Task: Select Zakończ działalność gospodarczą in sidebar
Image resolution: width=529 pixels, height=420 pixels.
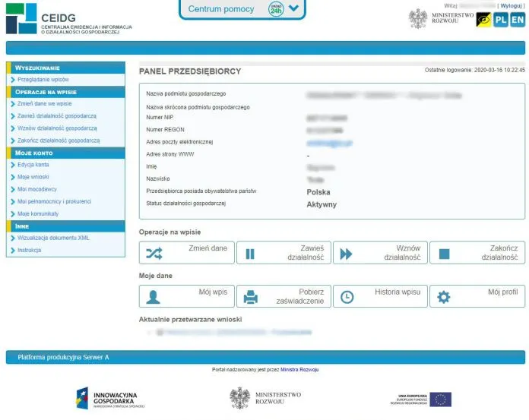Action: [x=59, y=141]
